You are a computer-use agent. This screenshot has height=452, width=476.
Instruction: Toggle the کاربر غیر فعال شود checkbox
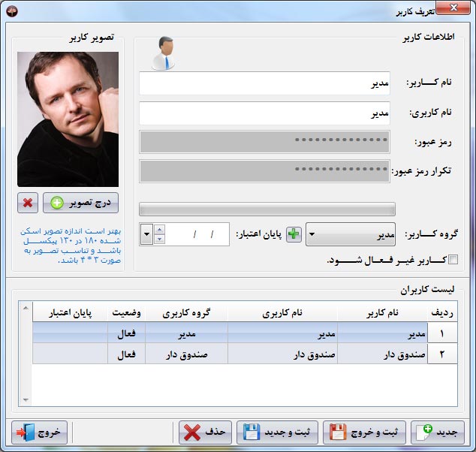453,260
